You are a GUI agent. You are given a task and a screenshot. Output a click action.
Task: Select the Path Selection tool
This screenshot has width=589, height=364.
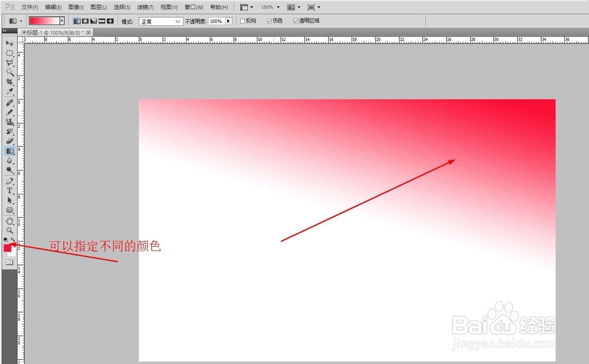point(9,201)
